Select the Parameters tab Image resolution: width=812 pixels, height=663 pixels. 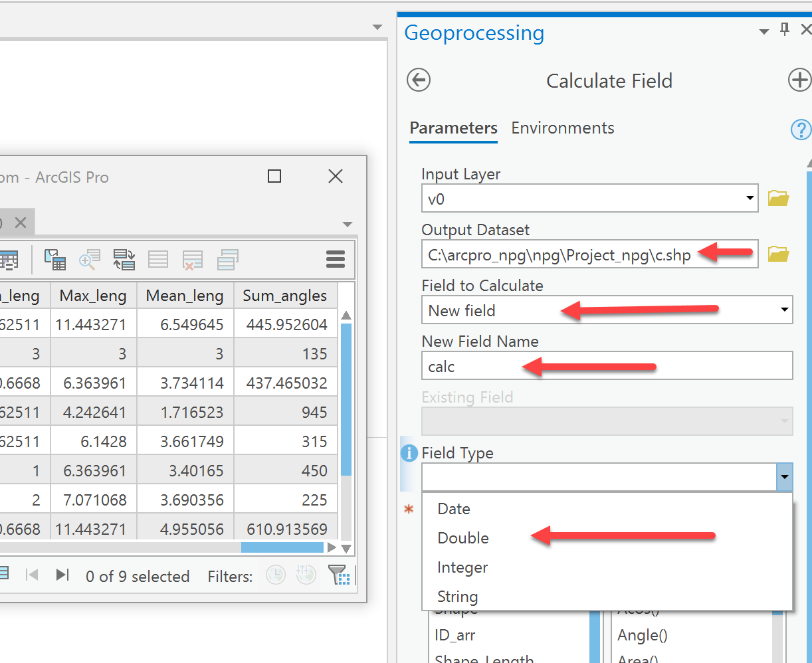coord(453,128)
